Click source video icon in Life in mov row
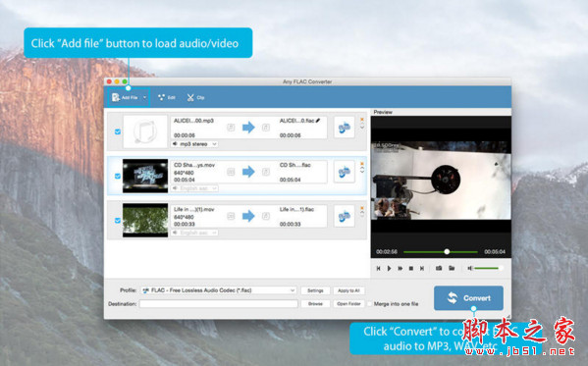This screenshot has width=588, height=366. click(x=231, y=216)
